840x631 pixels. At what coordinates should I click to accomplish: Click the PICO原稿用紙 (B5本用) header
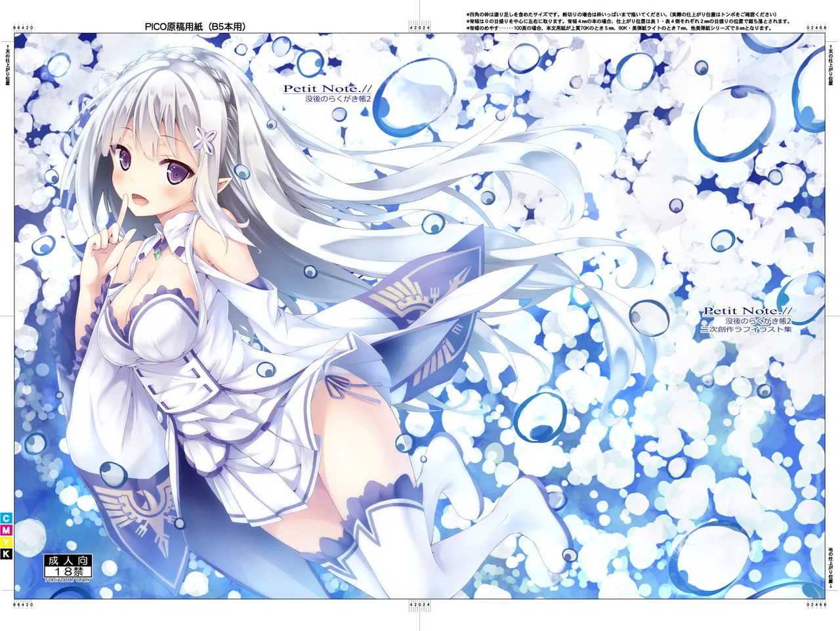tap(196, 27)
